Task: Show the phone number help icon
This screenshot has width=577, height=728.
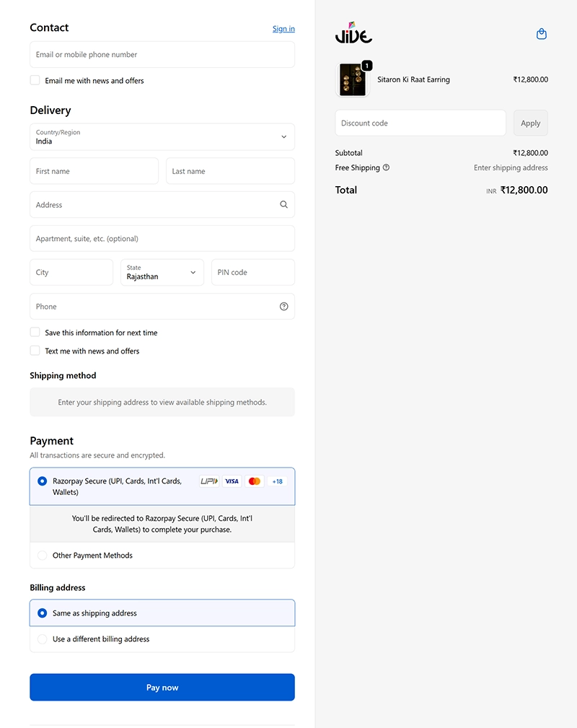Action: pyautogui.click(x=283, y=307)
